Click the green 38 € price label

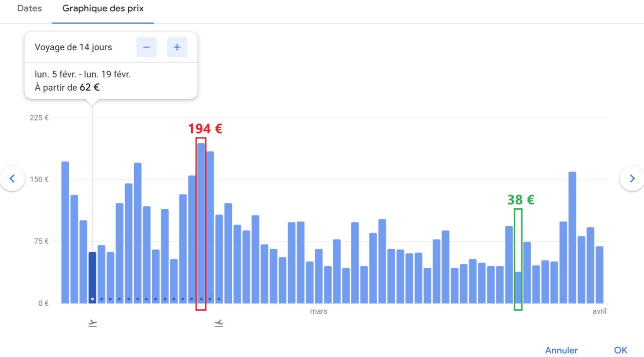[521, 200]
